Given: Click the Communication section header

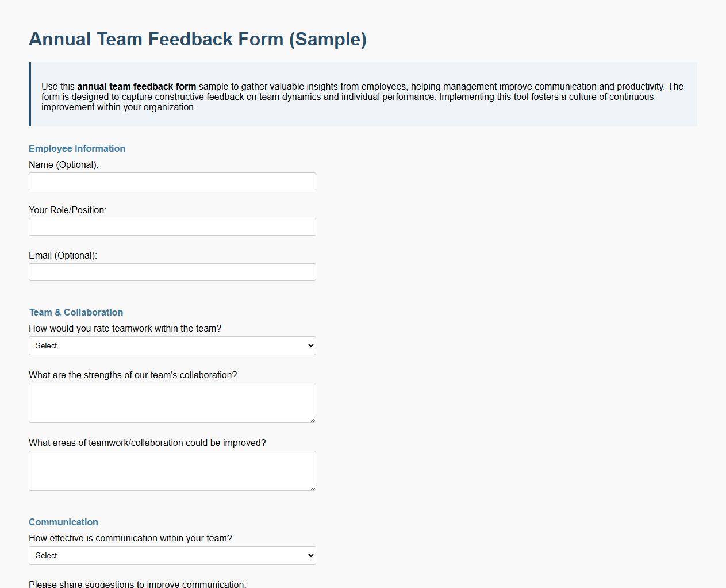Looking at the screenshot, I should click(x=63, y=522).
